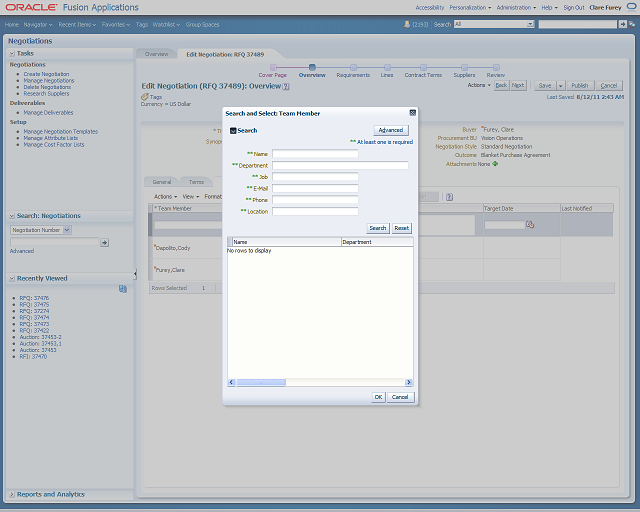Open Research Suppliers task link
Screen dimensions: 640x512
coord(47,94)
